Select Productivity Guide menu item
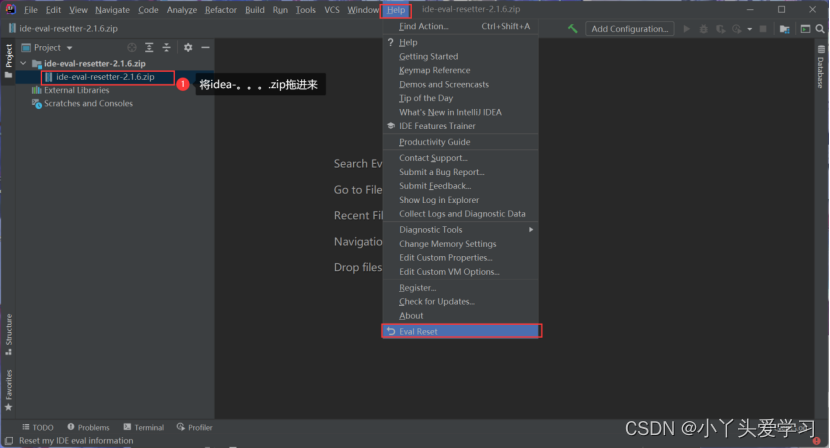The height and width of the screenshot is (448, 830). [461, 142]
